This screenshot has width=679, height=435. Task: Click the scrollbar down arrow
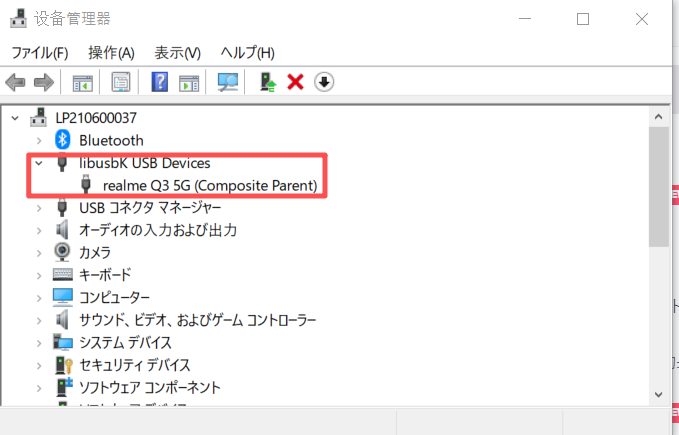[659, 395]
